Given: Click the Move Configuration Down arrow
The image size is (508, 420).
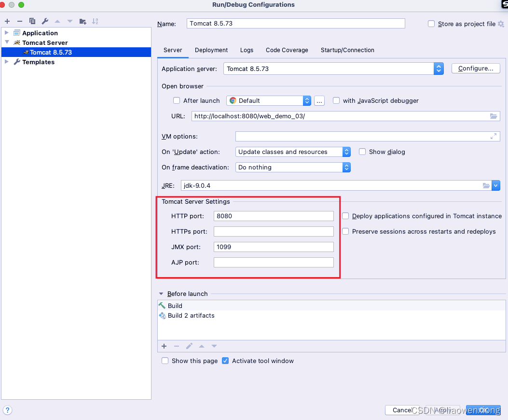Looking at the screenshot, I should [70, 21].
